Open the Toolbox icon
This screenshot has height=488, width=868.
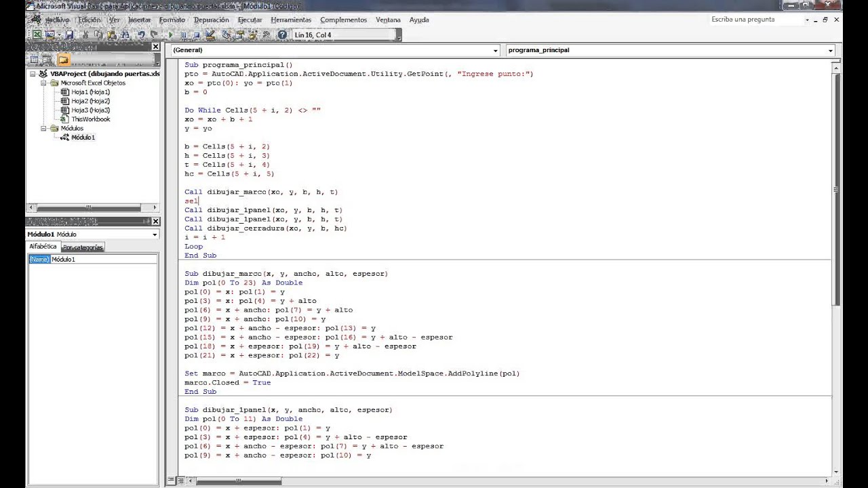click(266, 35)
